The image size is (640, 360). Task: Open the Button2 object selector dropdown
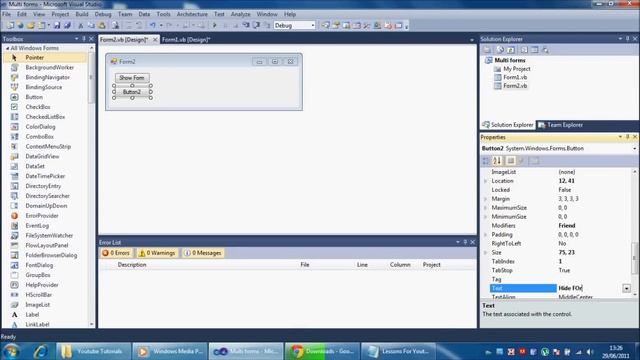coord(635,149)
